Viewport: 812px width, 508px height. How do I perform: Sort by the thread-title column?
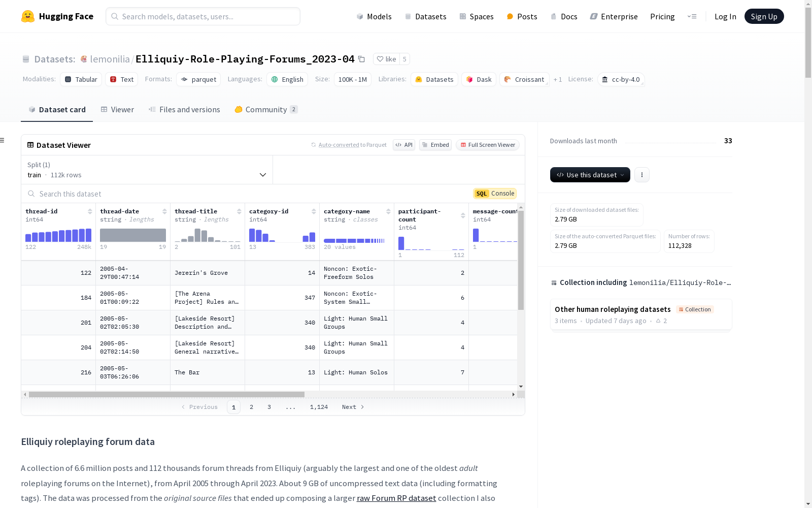[239, 211]
